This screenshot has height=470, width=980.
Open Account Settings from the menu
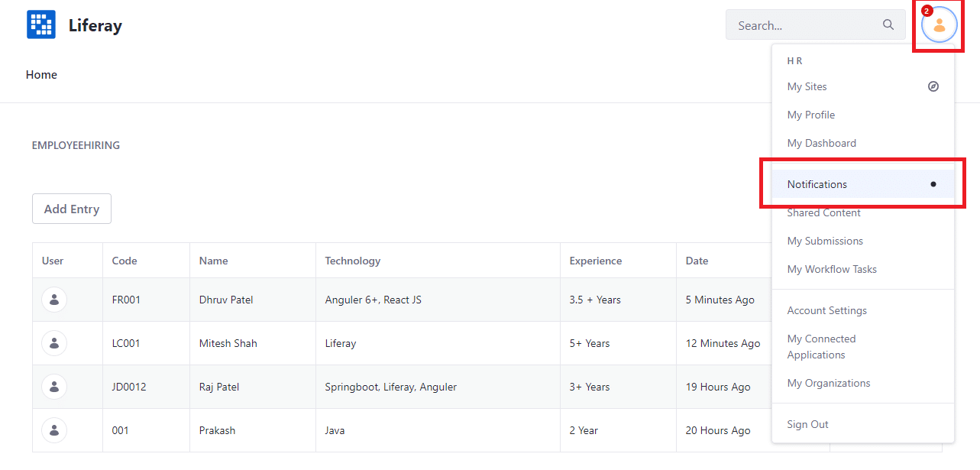click(x=827, y=310)
